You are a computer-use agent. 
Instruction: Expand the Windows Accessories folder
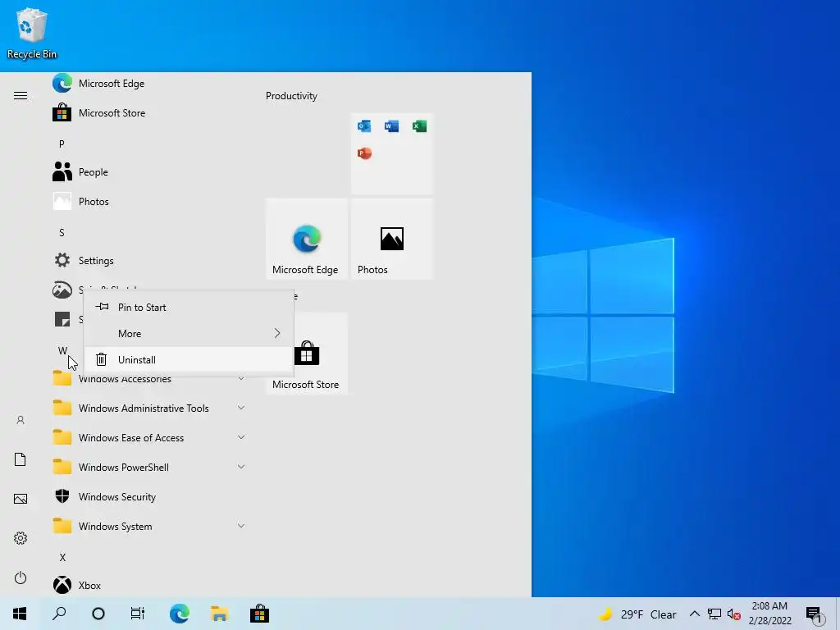click(148, 380)
